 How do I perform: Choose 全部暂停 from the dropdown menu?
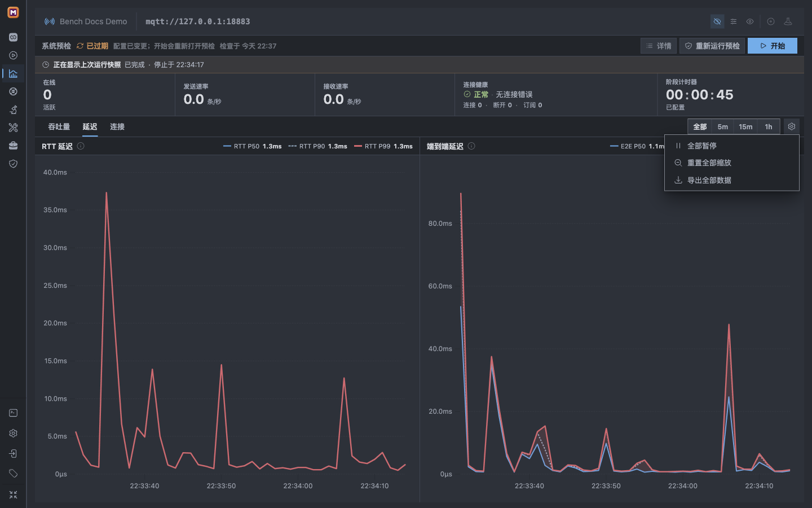coord(732,146)
